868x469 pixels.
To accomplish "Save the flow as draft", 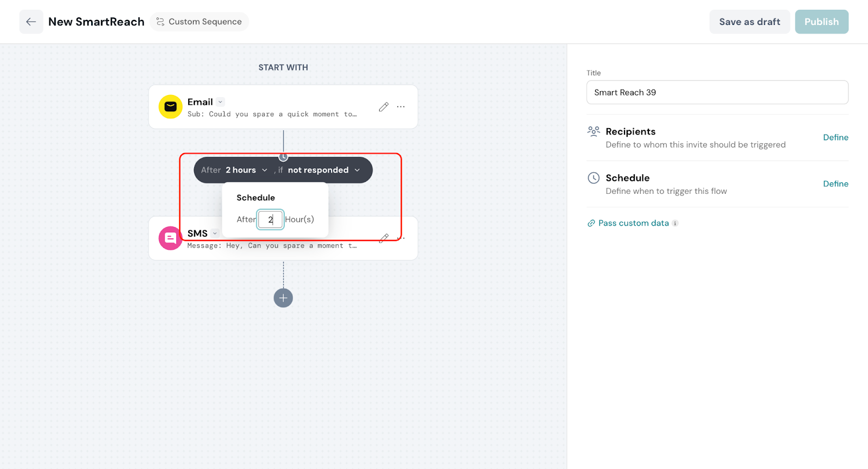I will [749, 22].
